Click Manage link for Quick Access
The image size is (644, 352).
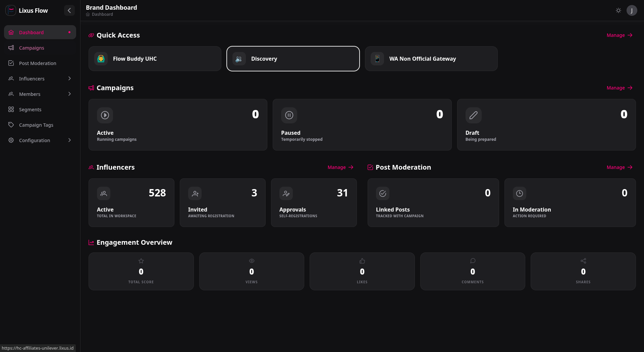point(619,35)
